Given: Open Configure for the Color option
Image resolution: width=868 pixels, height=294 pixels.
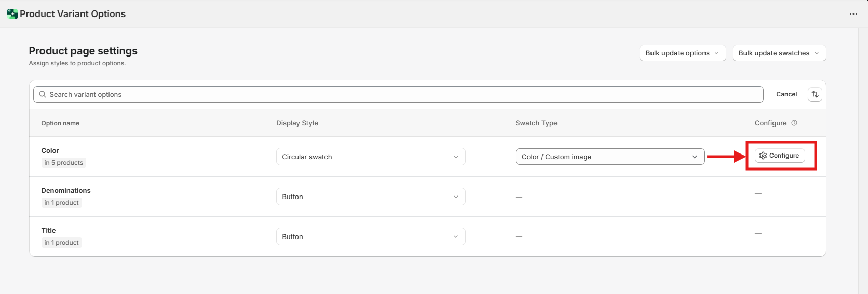Looking at the screenshot, I should [779, 156].
